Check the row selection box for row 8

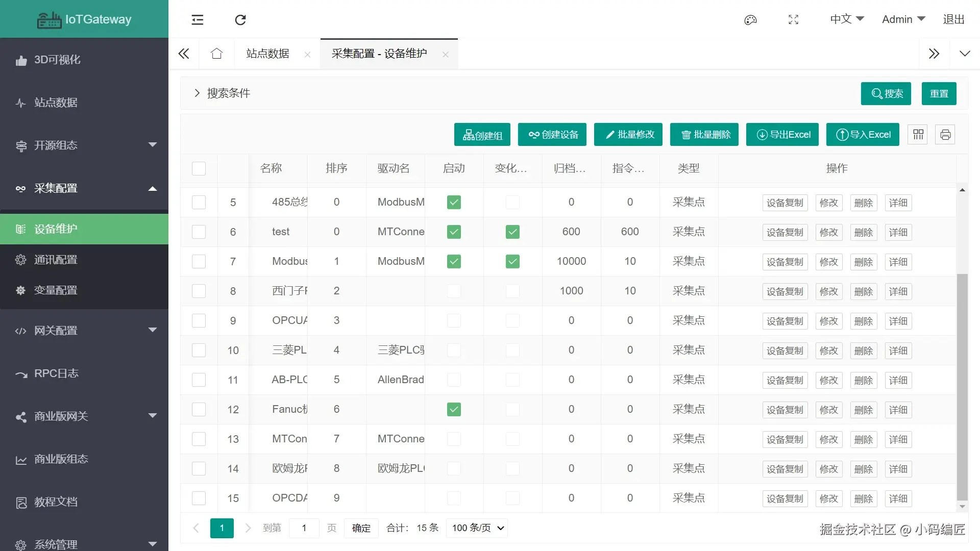[x=199, y=291]
